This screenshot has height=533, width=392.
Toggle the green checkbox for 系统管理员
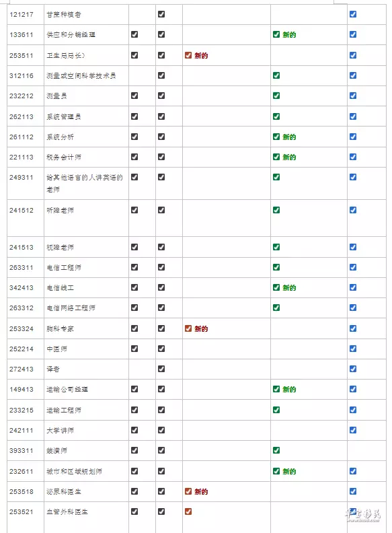pos(276,116)
